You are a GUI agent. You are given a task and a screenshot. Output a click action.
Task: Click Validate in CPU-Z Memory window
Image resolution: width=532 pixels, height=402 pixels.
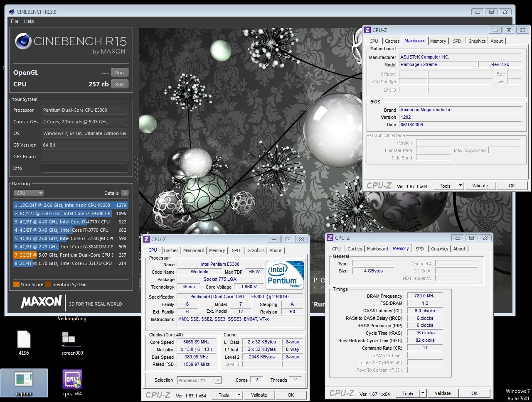443,393
